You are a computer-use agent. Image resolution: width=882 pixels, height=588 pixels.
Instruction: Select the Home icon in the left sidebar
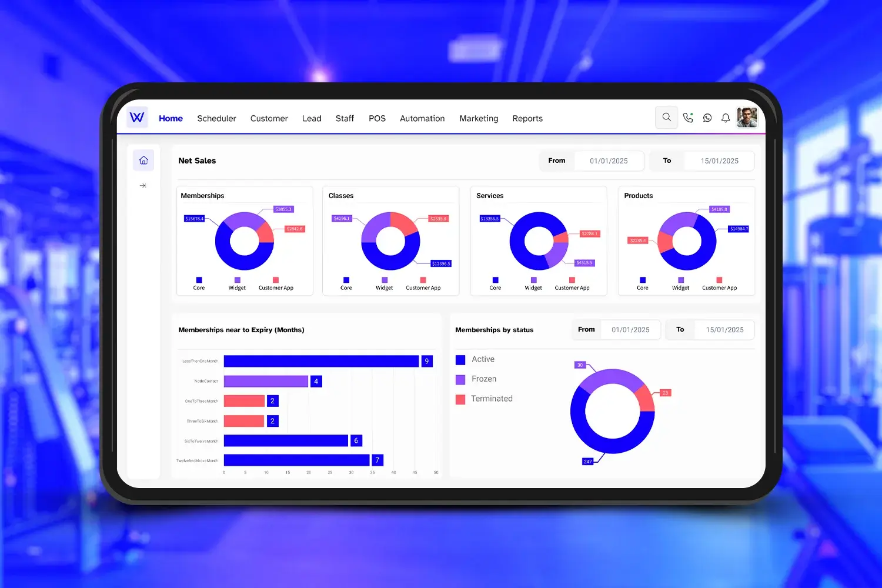click(143, 159)
